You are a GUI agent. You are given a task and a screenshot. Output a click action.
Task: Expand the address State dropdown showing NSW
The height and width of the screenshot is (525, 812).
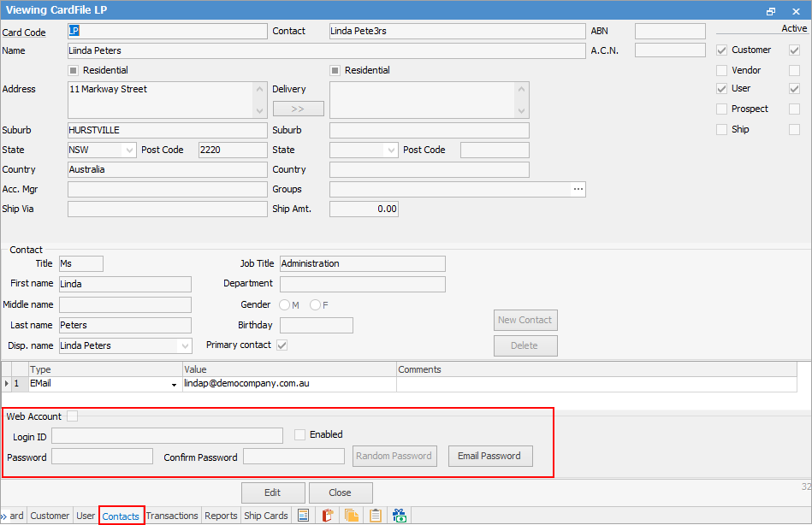pyautogui.click(x=130, y=150)
